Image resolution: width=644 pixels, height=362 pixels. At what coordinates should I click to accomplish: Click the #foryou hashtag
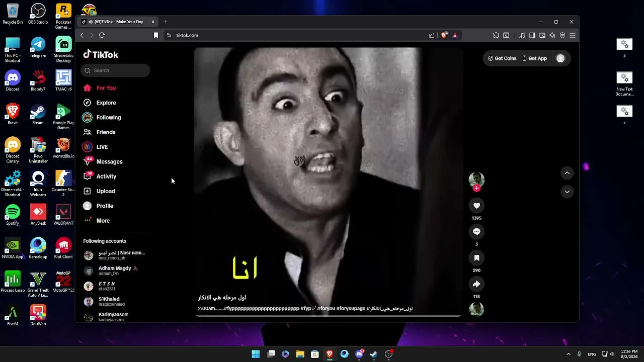tap(326, 309)
